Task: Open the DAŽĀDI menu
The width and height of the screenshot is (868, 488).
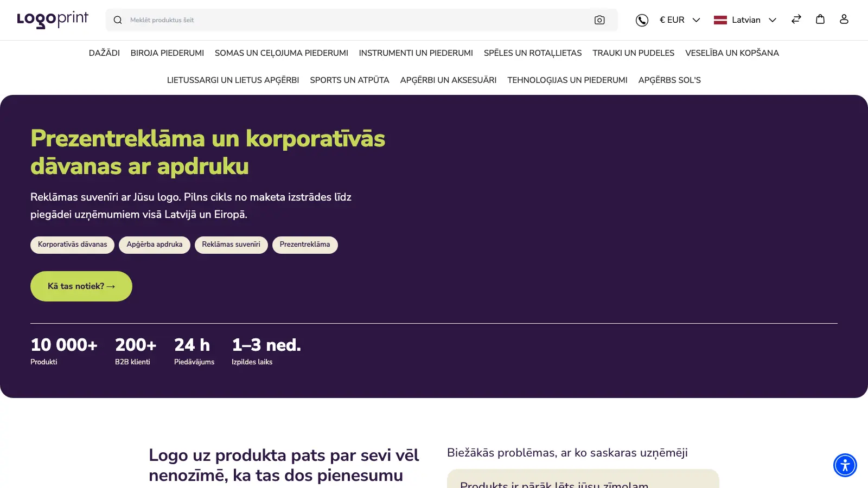Action: [104, 53]
